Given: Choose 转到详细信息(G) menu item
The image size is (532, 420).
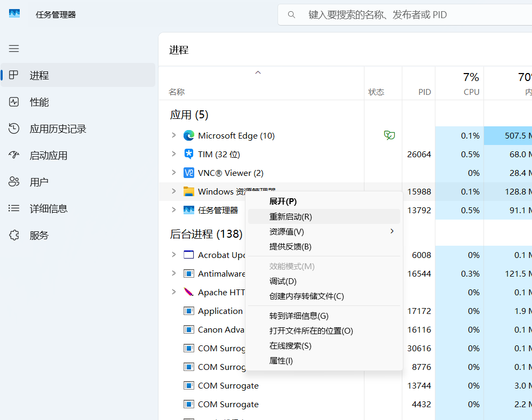Looking at the screenshot, I should pos(324,316).
